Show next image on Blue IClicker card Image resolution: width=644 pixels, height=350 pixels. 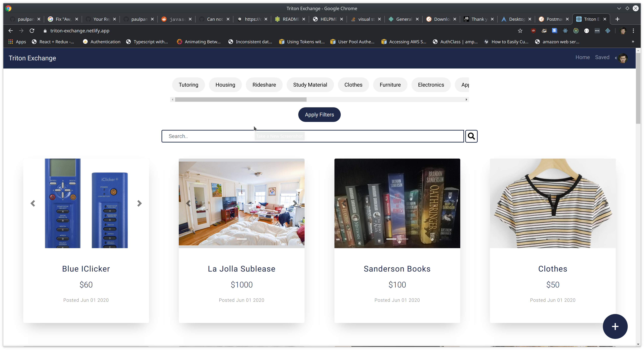click(139, 203)
